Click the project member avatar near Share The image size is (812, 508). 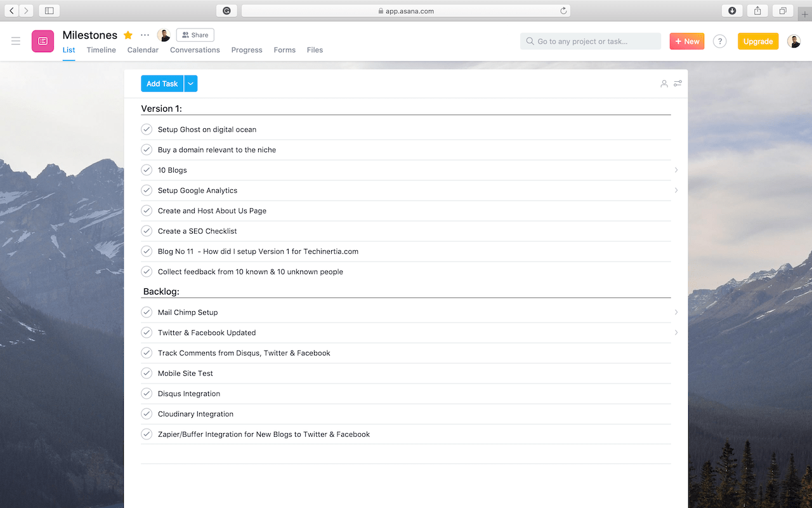point(164,35)
